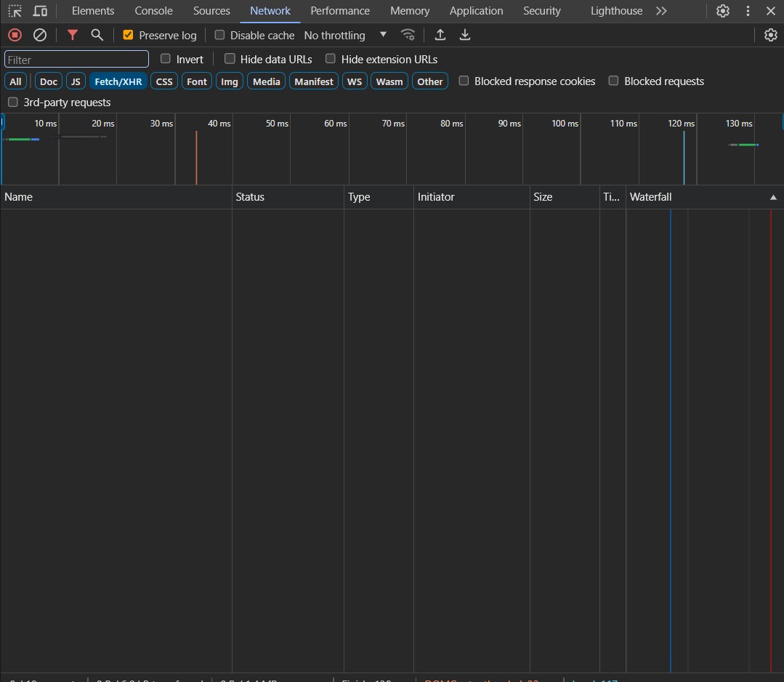Switch to the Console tab
The image size is (784, 682).
click(153, 11)
